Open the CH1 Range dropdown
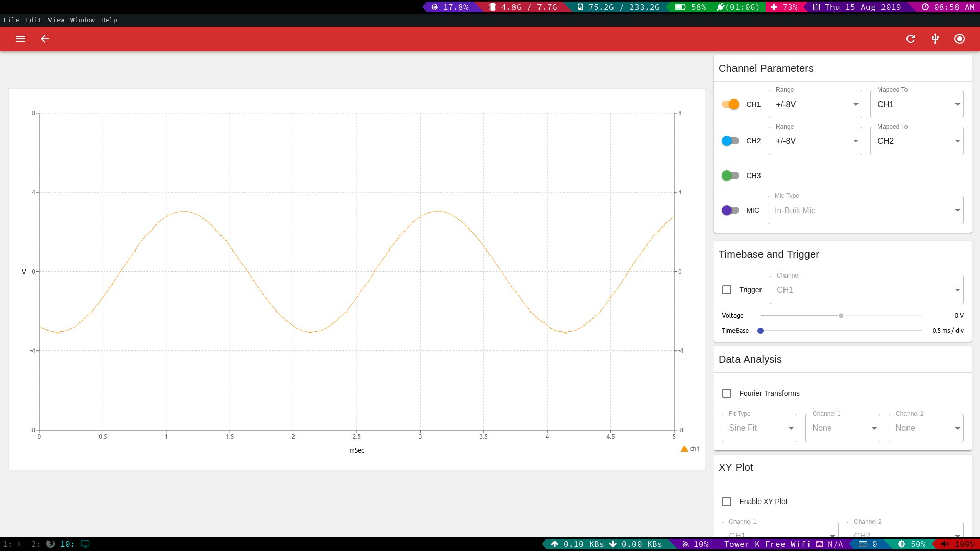This screenshot has width=980, height=551. (x=815, y=104)
